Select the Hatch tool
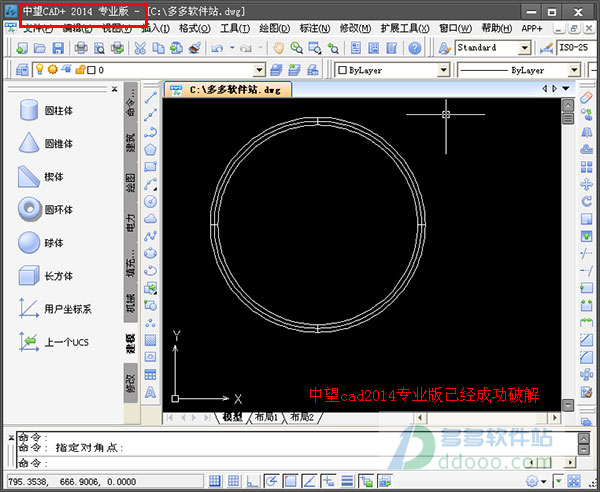Viewport: 600px width, 492px height. (x=150, y=340)
